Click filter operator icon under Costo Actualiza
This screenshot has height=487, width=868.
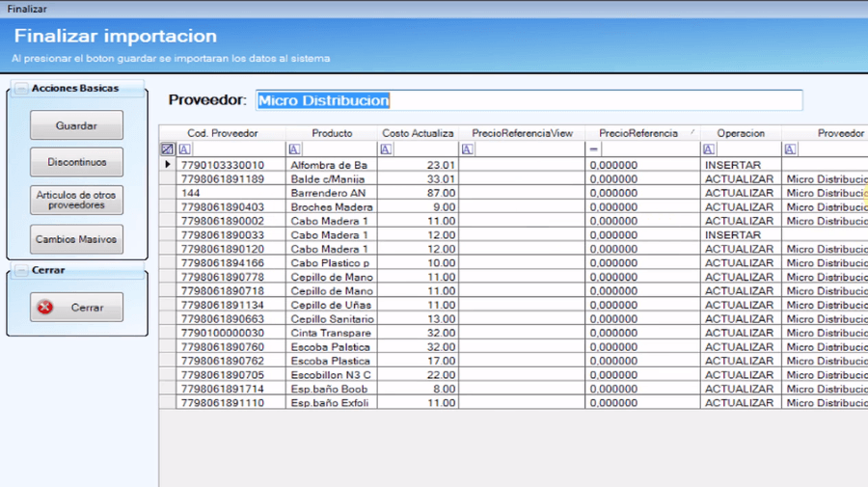tap(385, 149)
